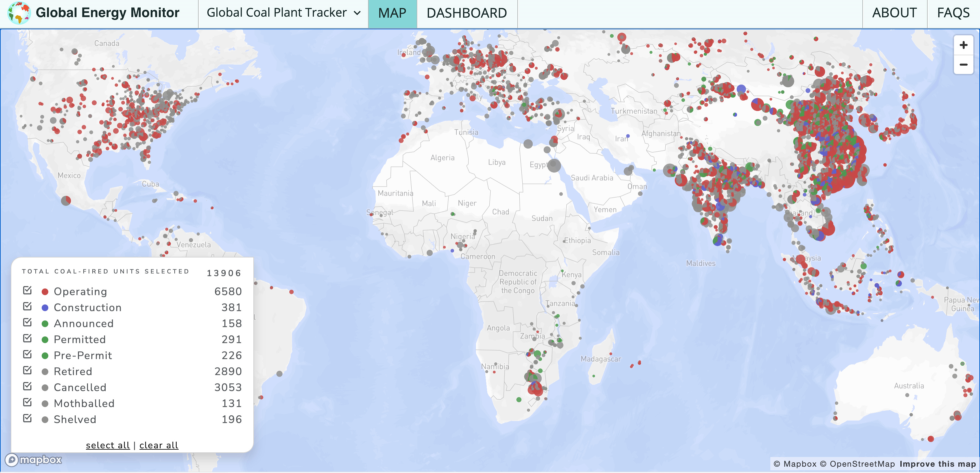Click the 'select all' link
Screen dimensions: 980x473
108,445
